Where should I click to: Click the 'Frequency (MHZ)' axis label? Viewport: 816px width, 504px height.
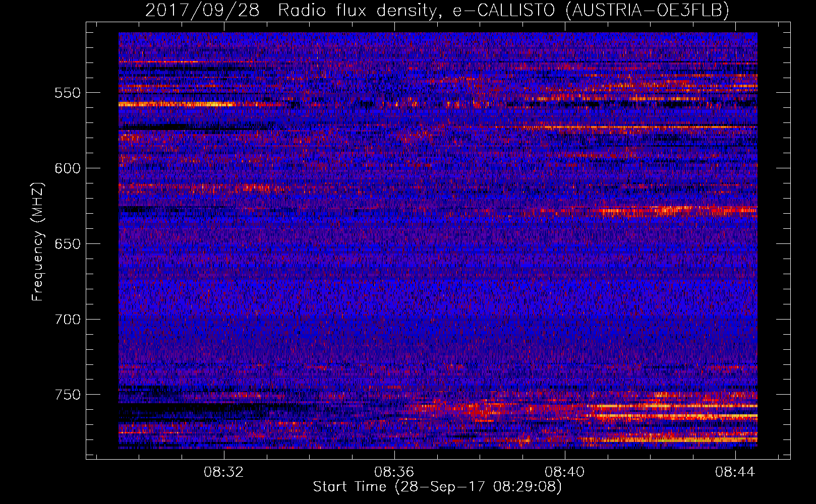coord(38,241)
